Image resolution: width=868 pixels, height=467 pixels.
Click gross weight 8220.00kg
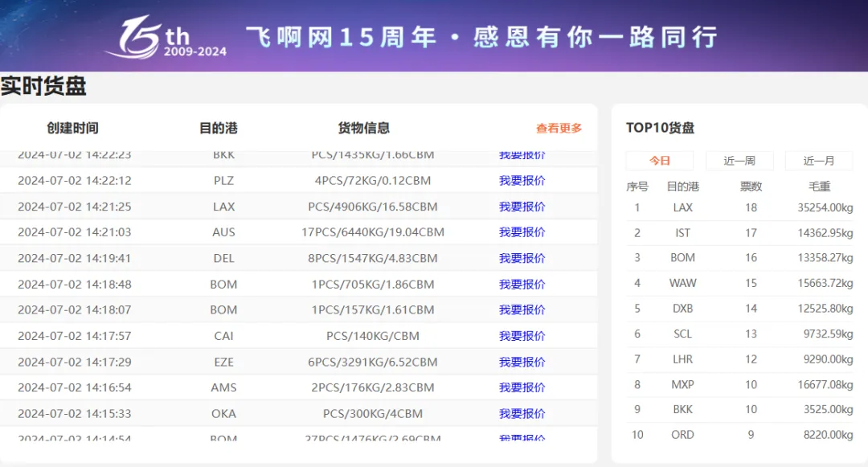click(828, 435)
